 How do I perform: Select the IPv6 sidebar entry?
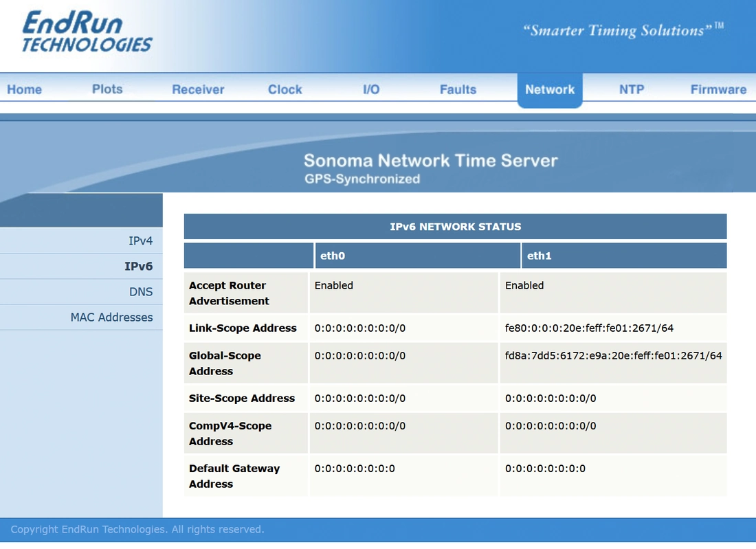coord(138,266)
